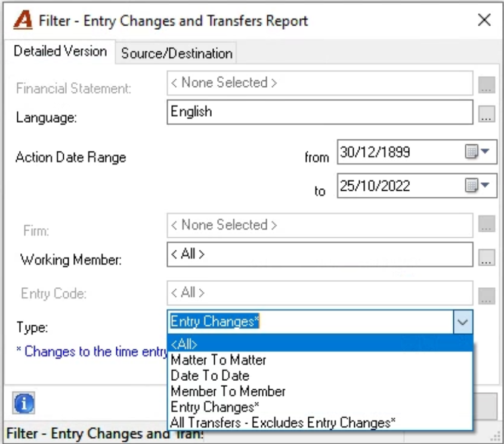This screenshot has width=504, height=444.
Task: Click the Language browse ellipsis button
Action: [x=486, y=114]
